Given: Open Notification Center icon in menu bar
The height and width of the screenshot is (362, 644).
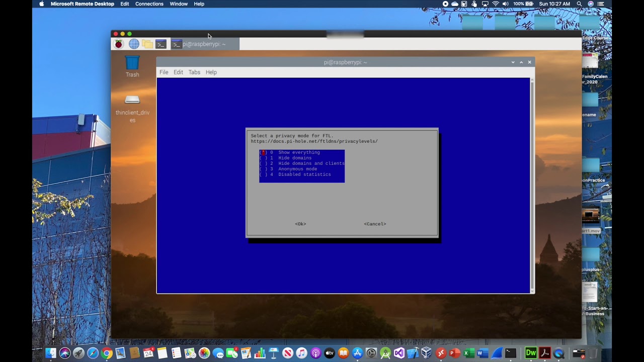Looking at the screenshot, I should point(601,4).
